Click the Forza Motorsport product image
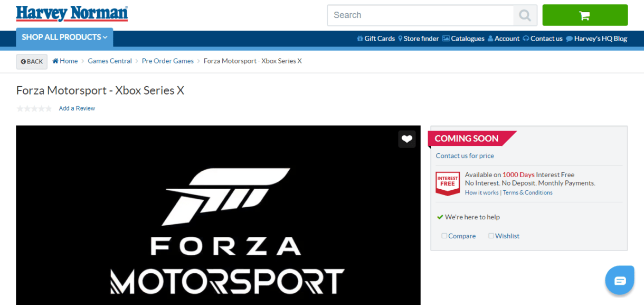 tap(218, 215)
